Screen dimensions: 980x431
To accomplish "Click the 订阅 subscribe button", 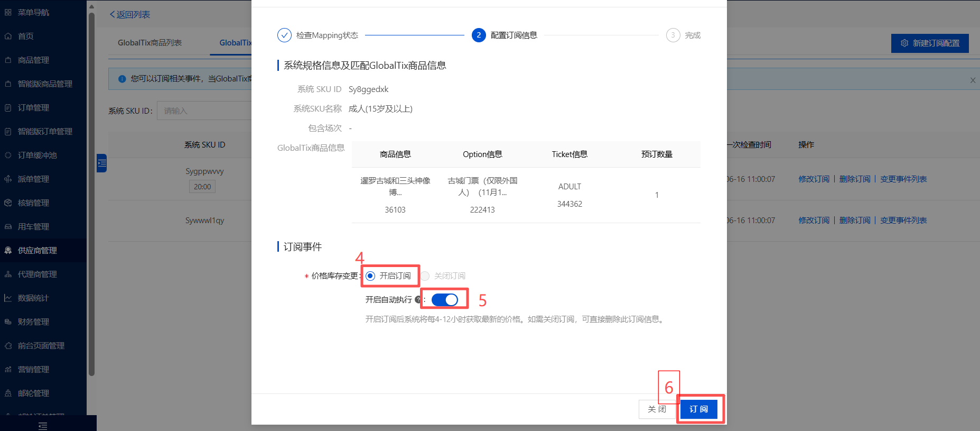I will (698, 409).
